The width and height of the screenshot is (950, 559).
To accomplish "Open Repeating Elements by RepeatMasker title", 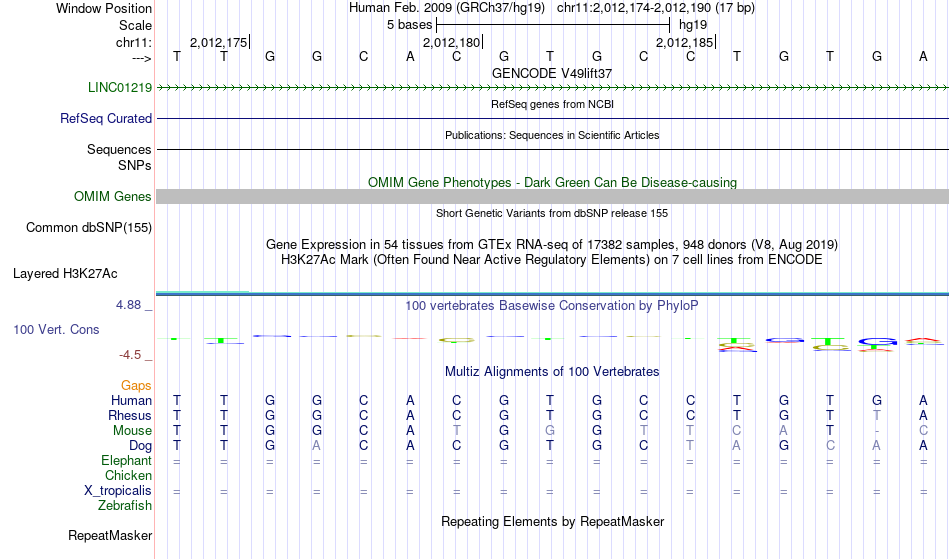I will click(552, 521).
